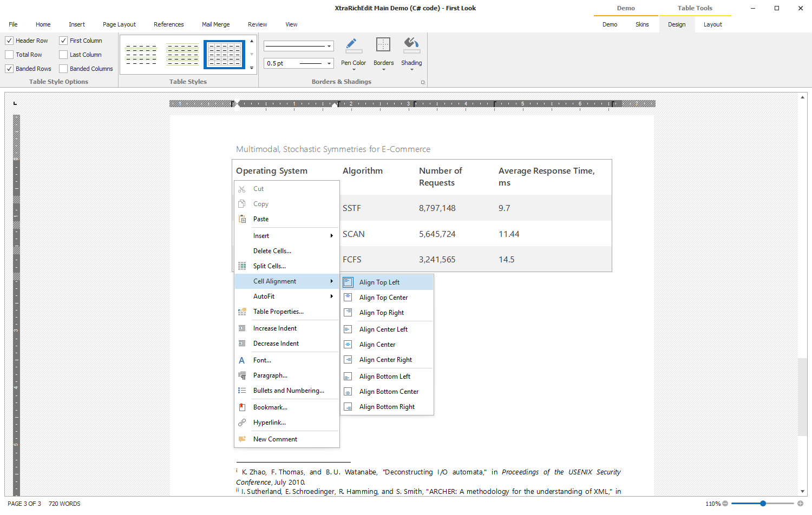Select Align Top Center option
The height and width of the screenshot is (515, 812).
[383, 298]
